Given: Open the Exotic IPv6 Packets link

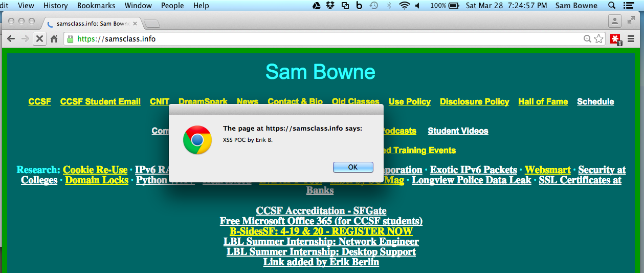Looking at the screenshot, I should click(x=474, y=170).
